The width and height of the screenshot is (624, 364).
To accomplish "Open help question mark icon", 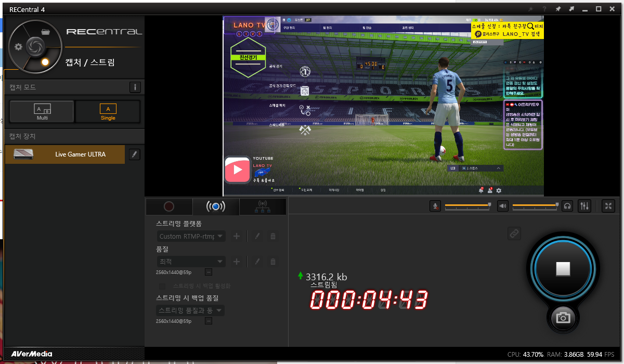I will pyautogui.click(x=544, y=9).
